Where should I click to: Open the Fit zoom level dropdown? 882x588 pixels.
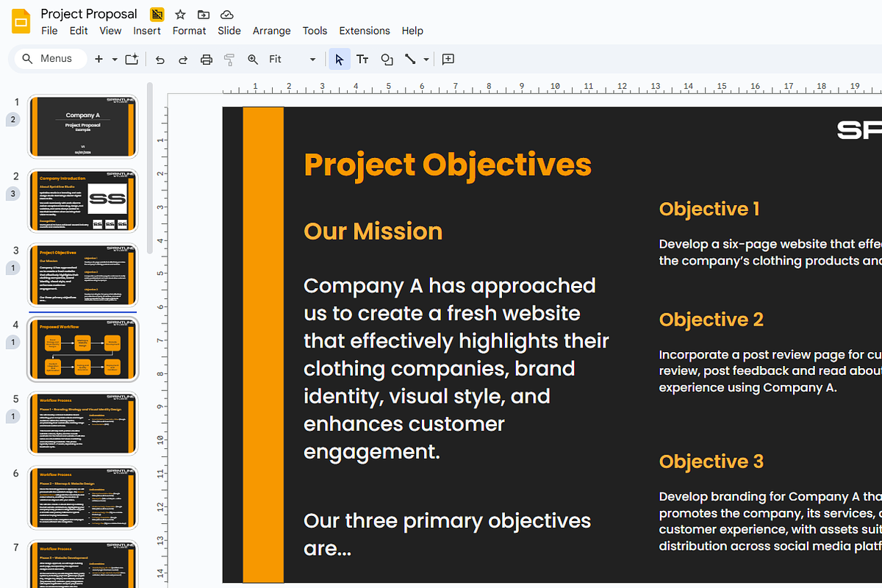click(x=292, y=59)
